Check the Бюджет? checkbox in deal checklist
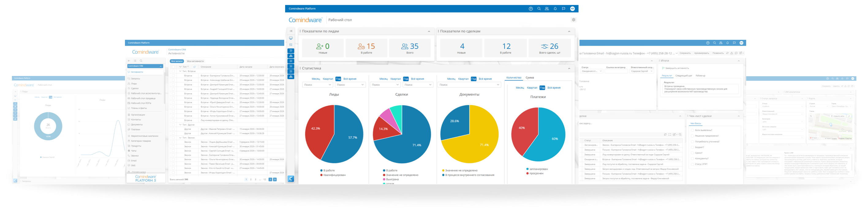Screen dimensions: 868x211 692,147
